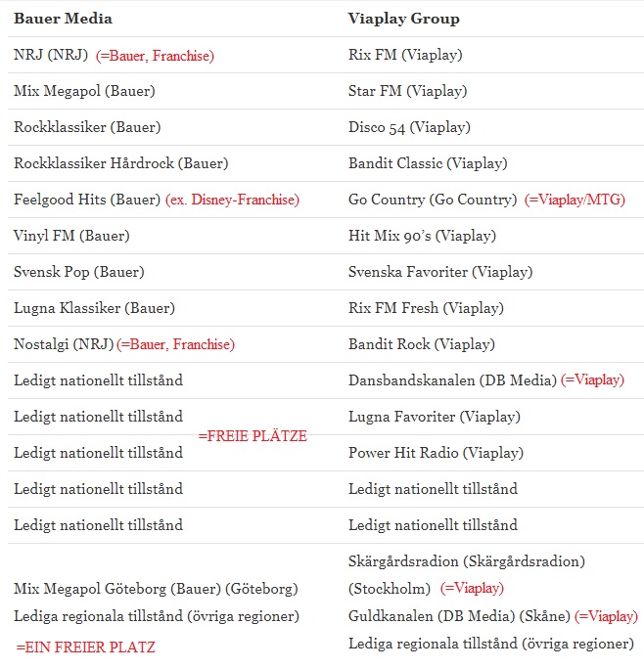Click the Svensk Pop (Bauer) cell
644x669 pixels.
point(79,272)
